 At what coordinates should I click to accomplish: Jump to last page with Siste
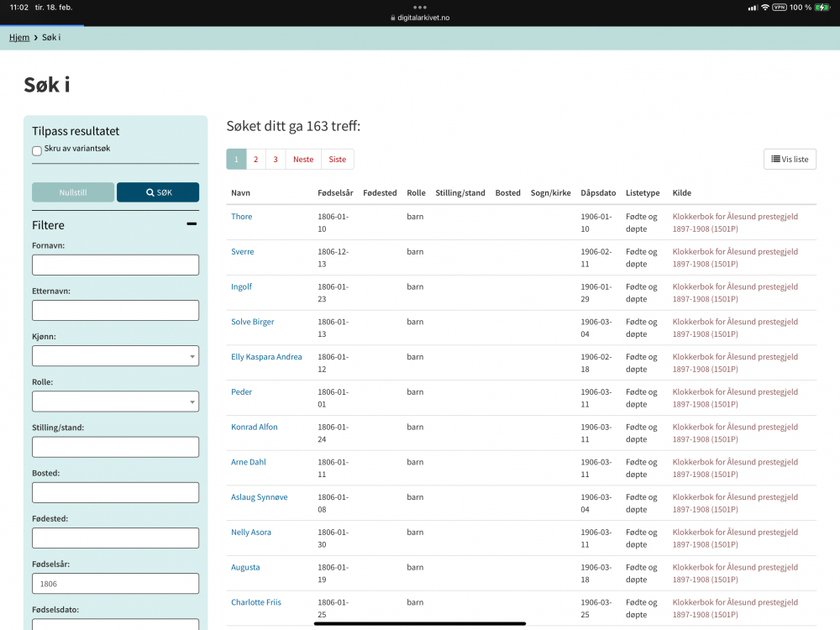click(x=337, y=160)
